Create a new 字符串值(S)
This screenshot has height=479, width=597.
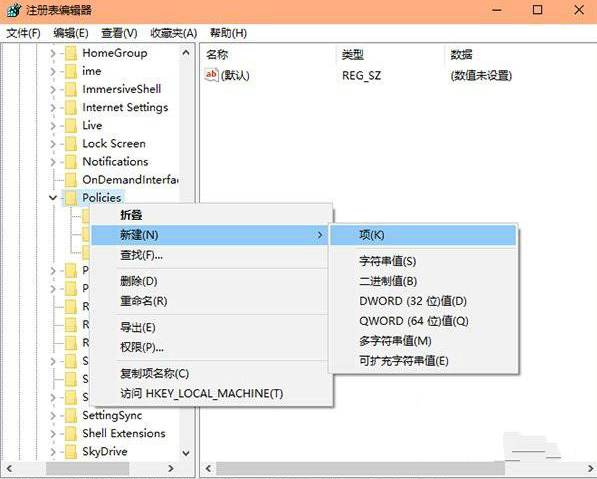pos(423,261)
